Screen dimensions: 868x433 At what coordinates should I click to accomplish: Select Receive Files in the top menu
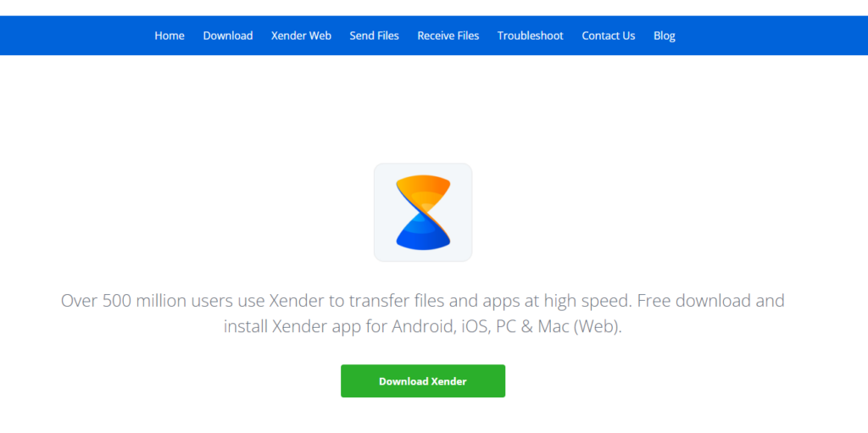point(448,36)
